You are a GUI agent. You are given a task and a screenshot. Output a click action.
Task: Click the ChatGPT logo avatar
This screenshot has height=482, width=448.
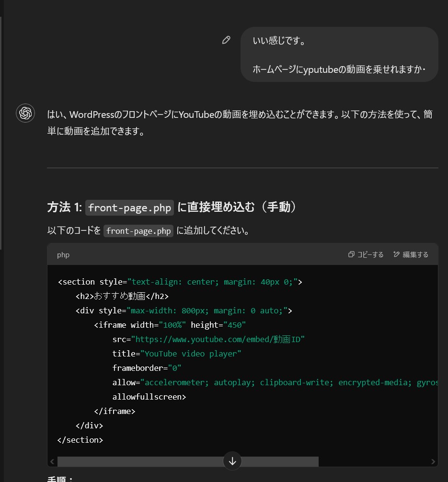(25, 114)
